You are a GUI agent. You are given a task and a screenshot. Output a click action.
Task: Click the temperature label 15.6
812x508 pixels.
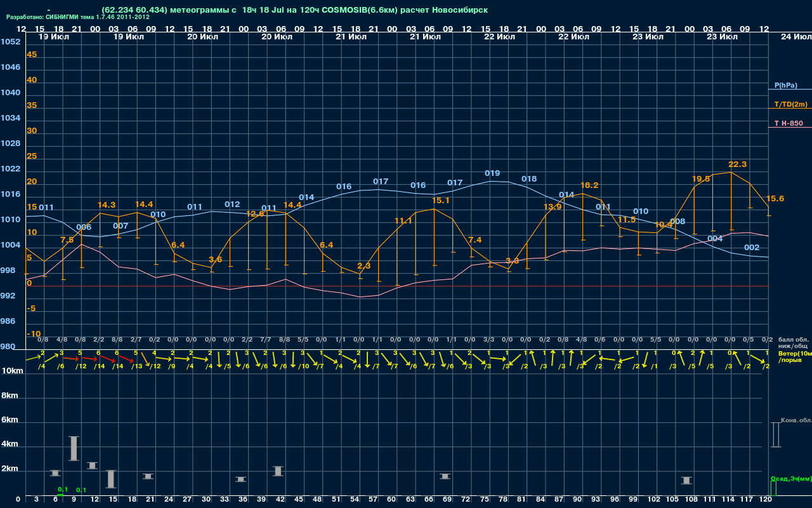pyautogui.click(x=775, y=199)
